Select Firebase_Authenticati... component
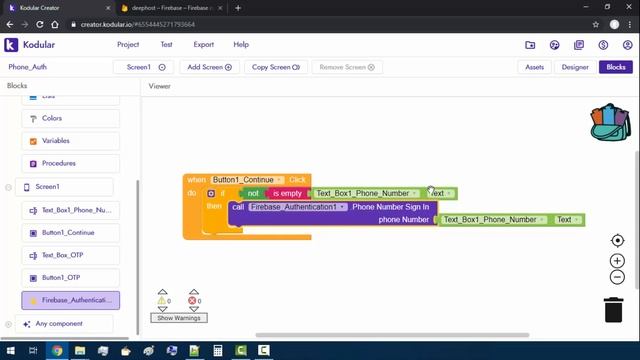The image size is (640, 360). 71,300
